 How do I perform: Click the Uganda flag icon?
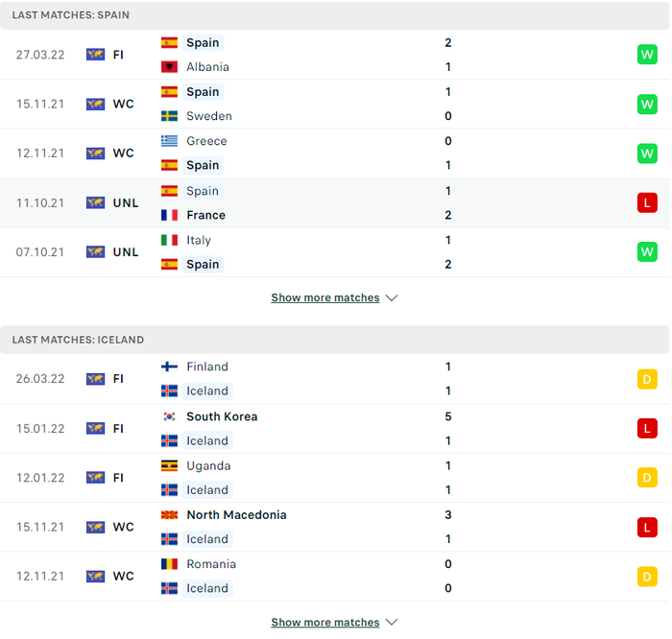tap(169, 465)
